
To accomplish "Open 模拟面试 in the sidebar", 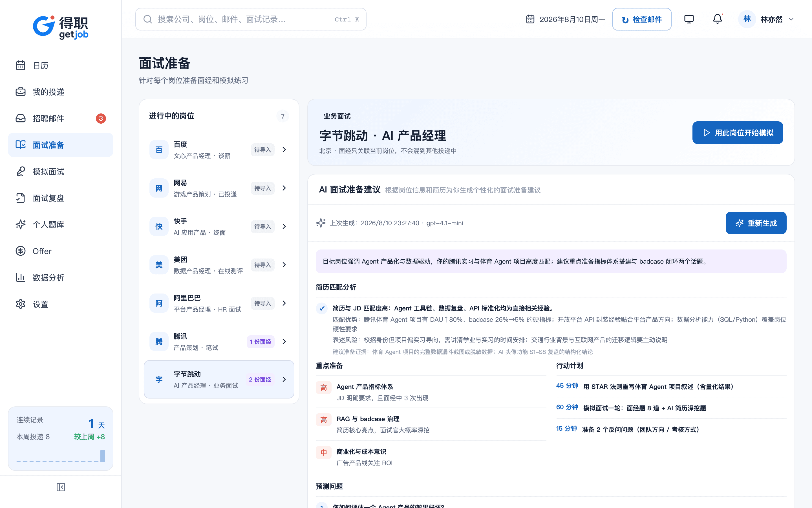I will (60, 171).
